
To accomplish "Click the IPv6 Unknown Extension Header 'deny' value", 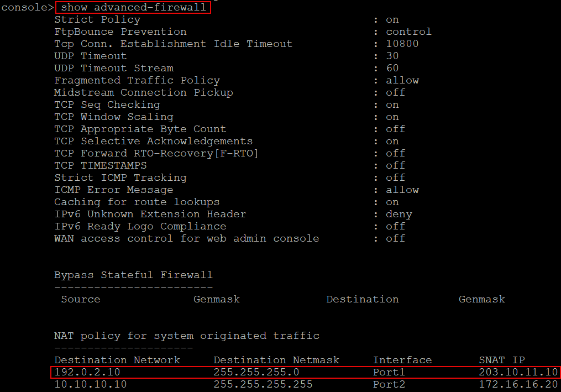I will 399,214.
